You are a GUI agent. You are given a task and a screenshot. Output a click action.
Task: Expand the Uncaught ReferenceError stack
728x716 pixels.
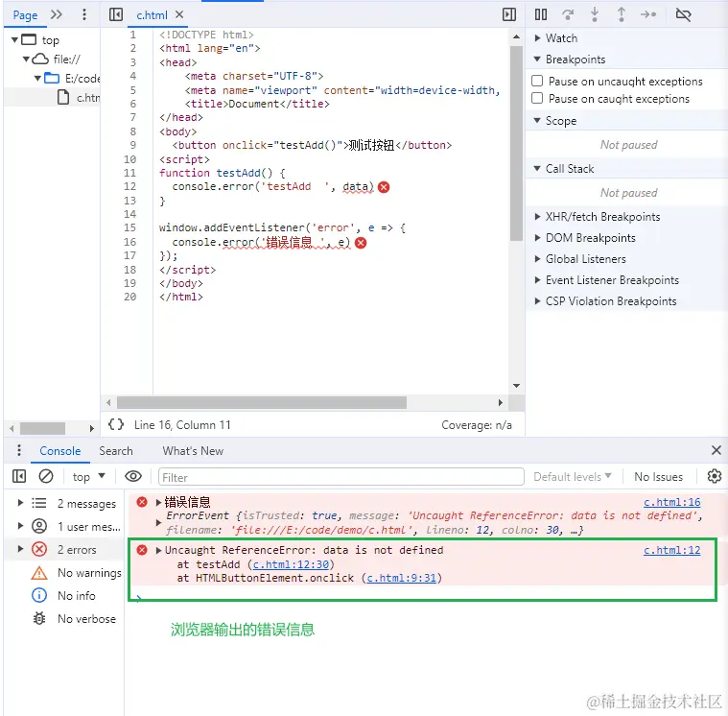coord(158,550)
